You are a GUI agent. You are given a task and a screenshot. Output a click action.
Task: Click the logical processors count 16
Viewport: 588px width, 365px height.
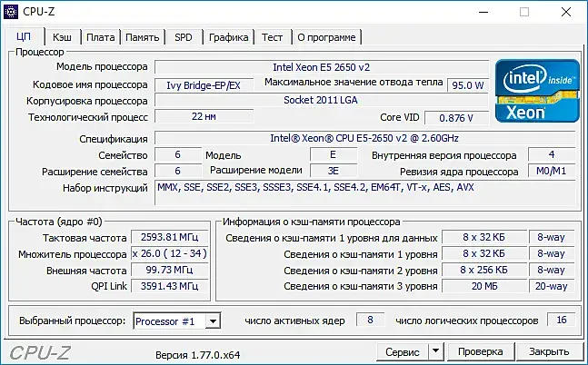click(x=562, y=320)
